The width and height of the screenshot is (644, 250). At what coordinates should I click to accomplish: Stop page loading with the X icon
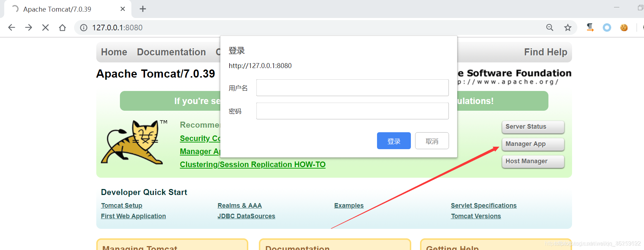(45, 28)
